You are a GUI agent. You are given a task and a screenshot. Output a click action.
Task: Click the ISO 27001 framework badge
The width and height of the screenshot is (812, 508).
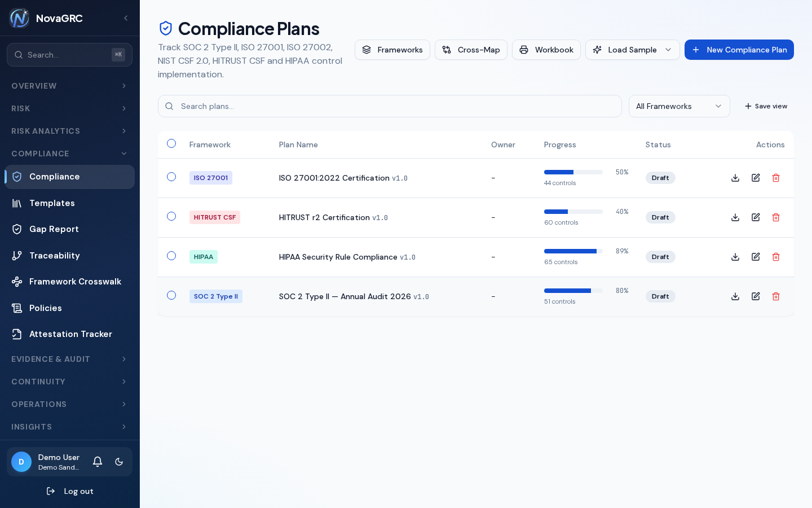click(x=211, y=178)
